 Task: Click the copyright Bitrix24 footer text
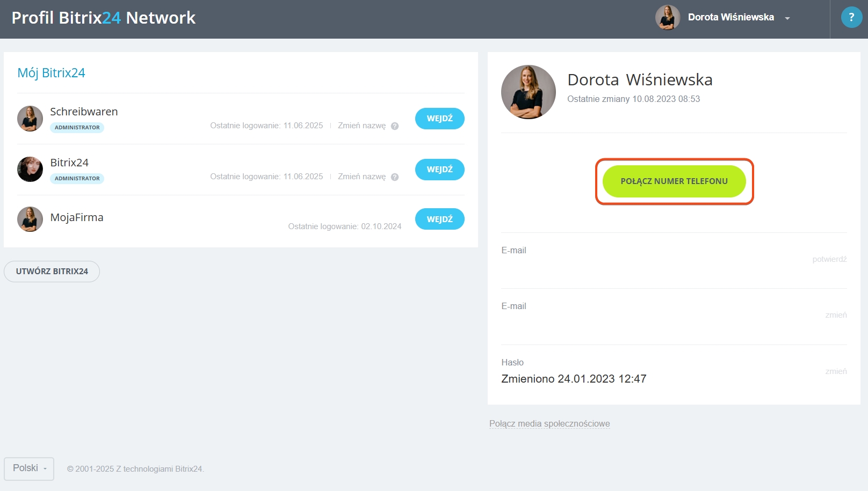coord(135,469)
